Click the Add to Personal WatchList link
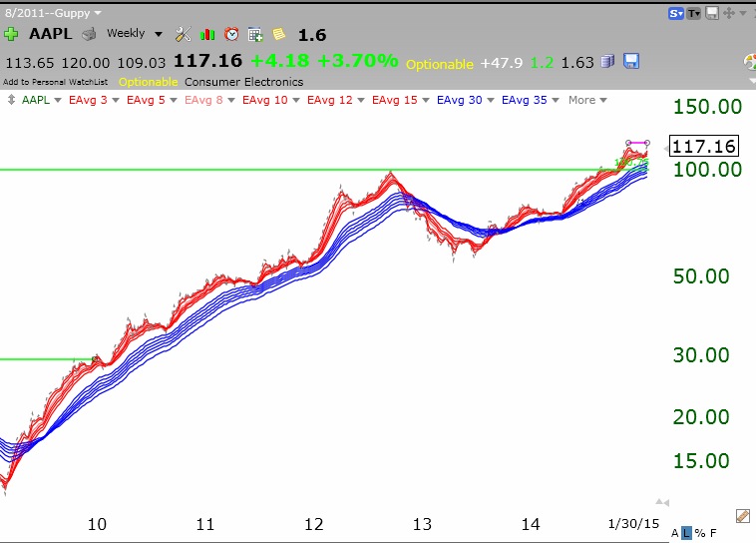 (x=56, y=82)
